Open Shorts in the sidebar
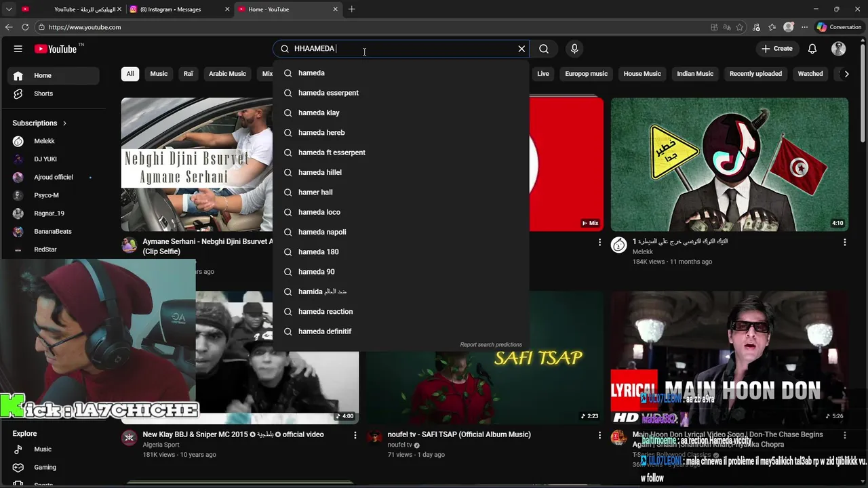868x488 pixels. tap(54, 94)
